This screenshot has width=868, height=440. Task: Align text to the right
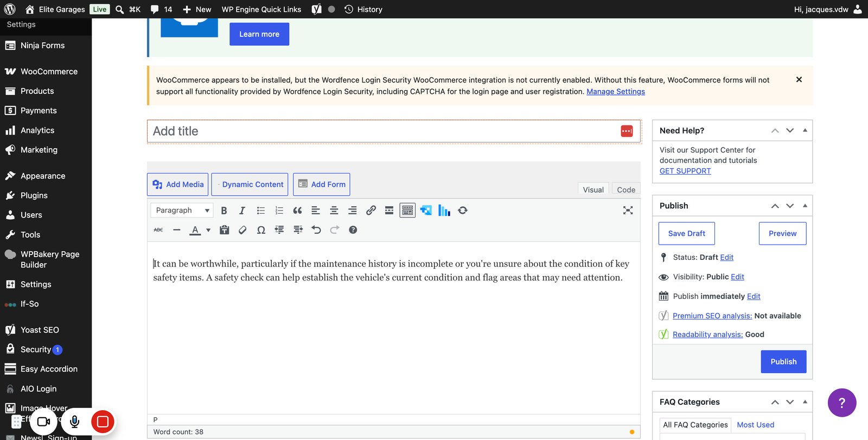point(353,211)
